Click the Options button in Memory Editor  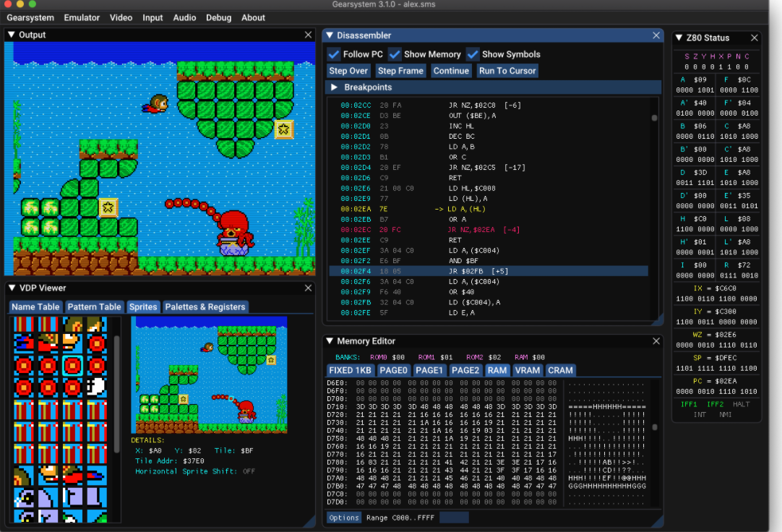[344, 518]
